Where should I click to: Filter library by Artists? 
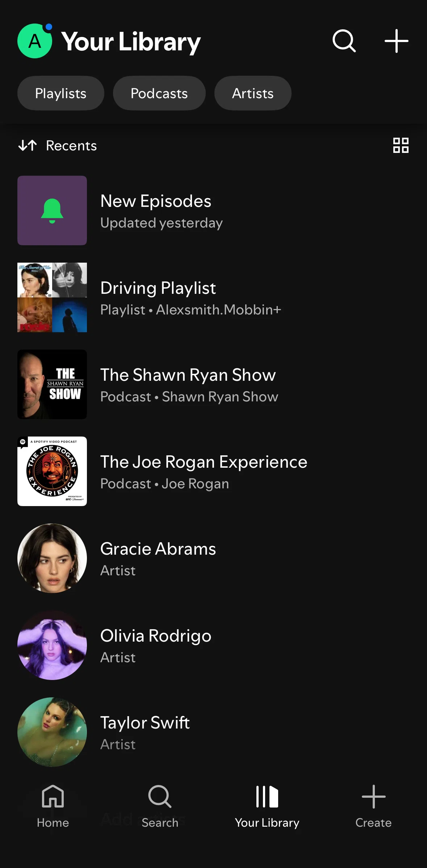[253, 93]
